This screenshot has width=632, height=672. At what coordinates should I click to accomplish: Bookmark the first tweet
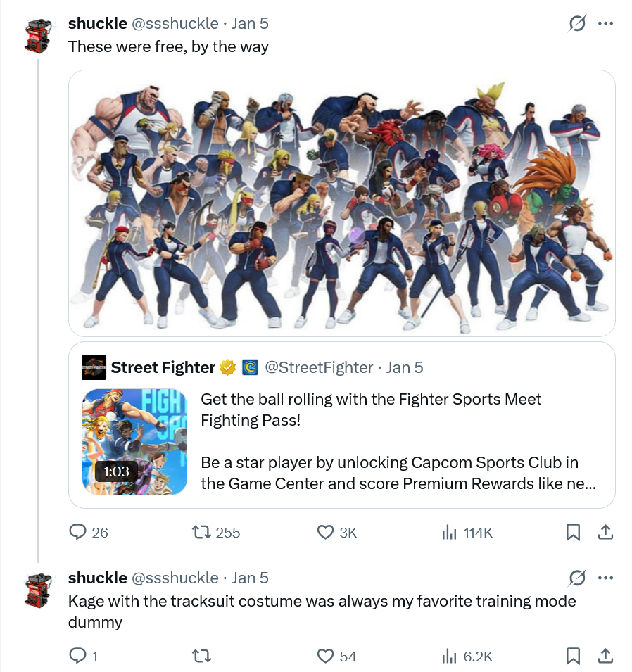tap(573, 532)
